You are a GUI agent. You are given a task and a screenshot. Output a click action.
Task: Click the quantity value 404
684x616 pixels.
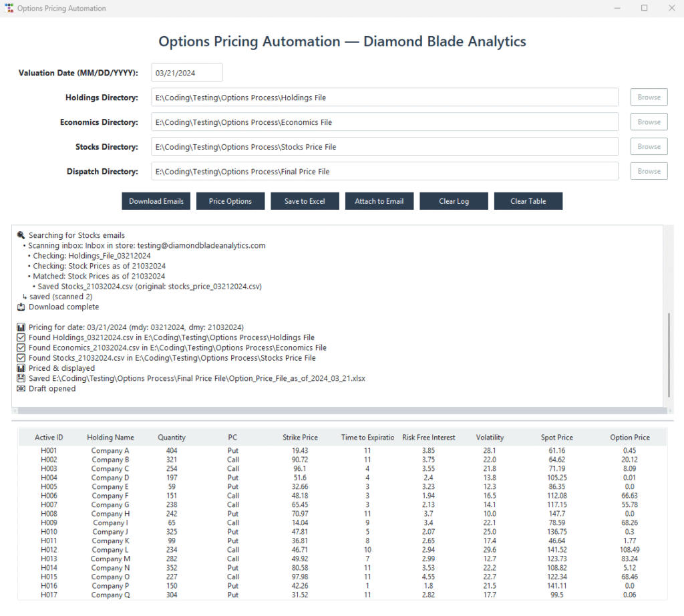tap(172, 450)
